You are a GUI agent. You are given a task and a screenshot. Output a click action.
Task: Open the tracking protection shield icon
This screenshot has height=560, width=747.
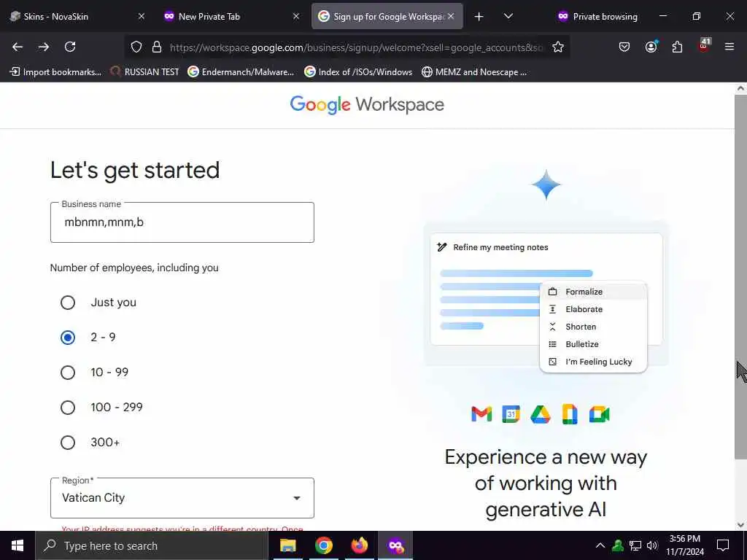[x=136, y=47]
